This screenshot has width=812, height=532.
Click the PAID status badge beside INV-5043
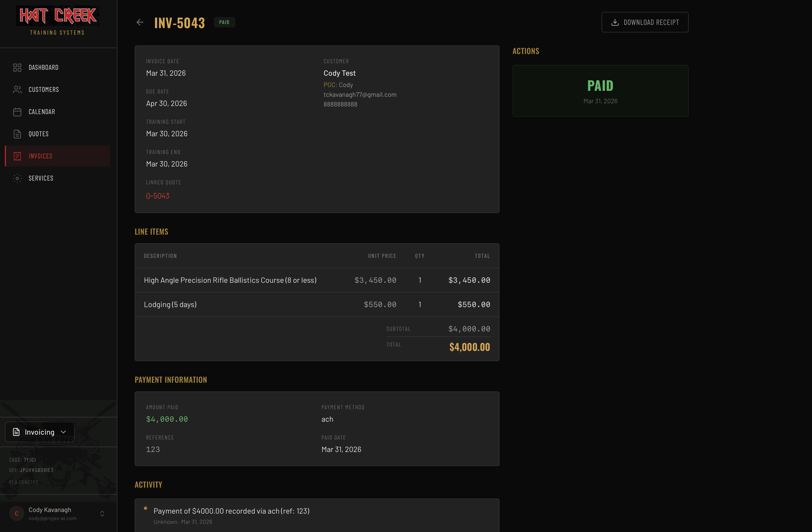[225, 22]
